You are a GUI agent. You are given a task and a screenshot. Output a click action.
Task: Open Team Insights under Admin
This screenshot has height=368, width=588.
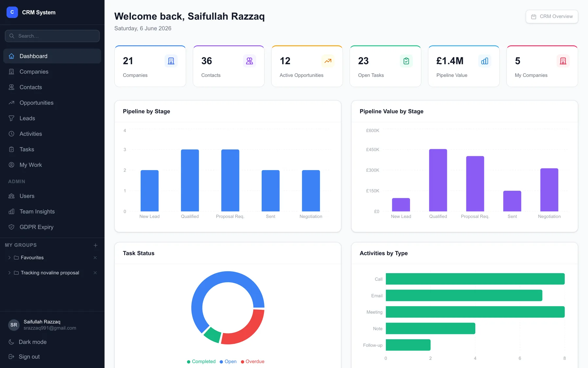[52, 211]
